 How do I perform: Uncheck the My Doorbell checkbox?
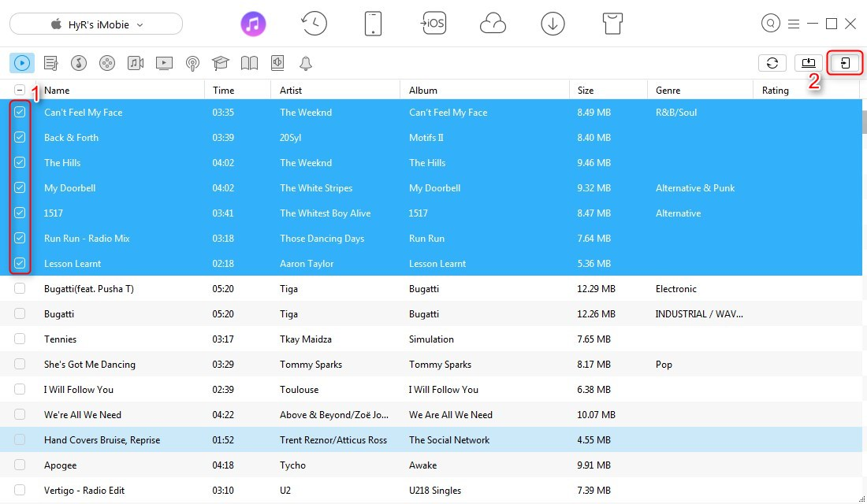(x=20, y=187)
